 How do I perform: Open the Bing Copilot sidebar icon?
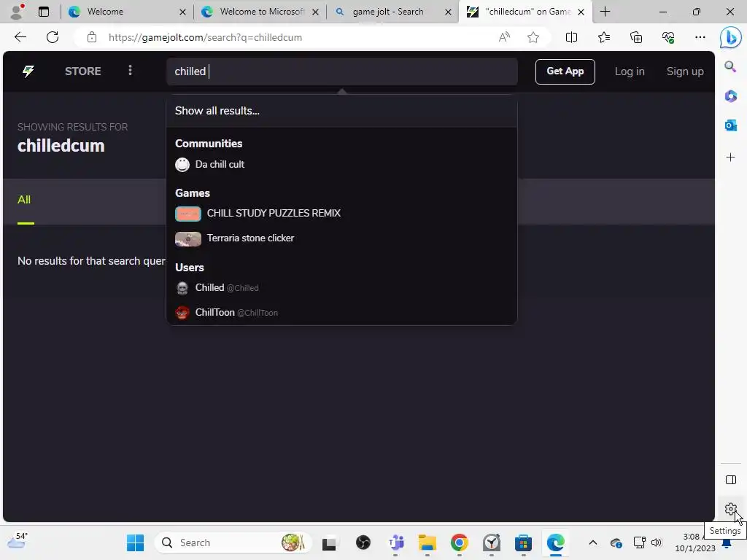point(730,38)
